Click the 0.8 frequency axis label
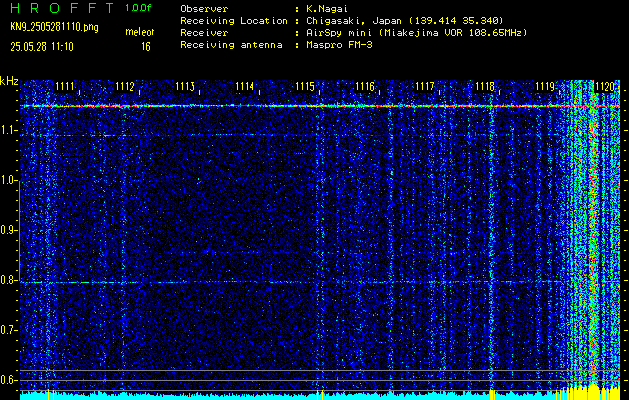629x400 pixels. [x=8, y=280]
